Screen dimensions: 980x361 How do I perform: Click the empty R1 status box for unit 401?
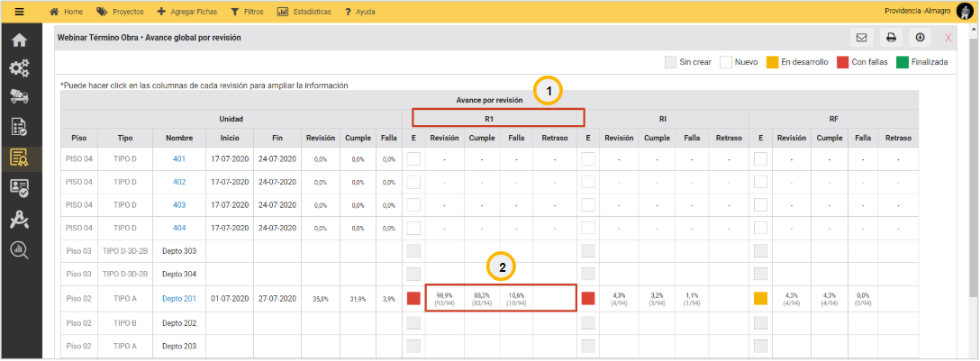[413, 158]
